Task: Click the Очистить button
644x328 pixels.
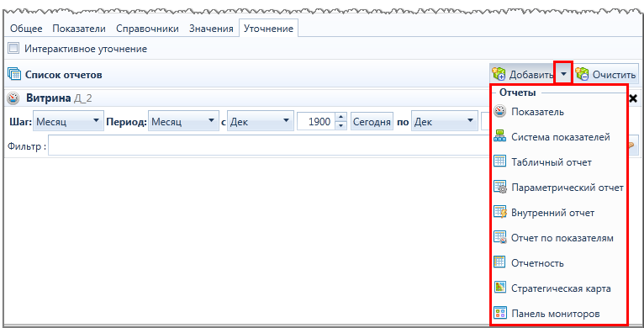Action: coord(606,74)
